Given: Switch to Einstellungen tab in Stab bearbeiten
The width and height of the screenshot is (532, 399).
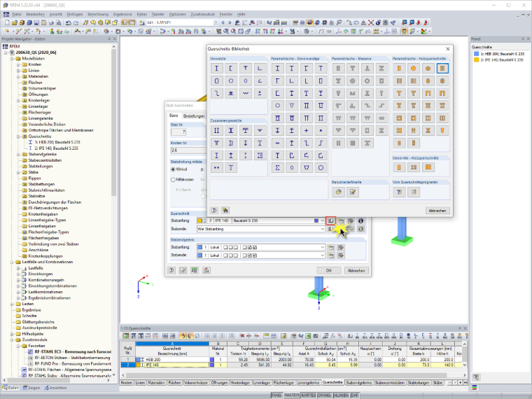Looking at the screenshot, I should point(194,116).
